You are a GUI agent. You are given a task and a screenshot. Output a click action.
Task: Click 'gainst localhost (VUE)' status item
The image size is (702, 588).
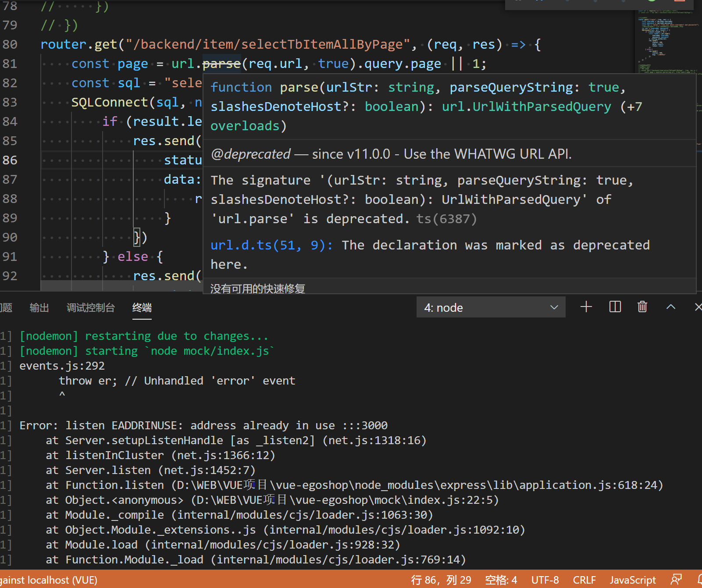[x=49, y=580]
